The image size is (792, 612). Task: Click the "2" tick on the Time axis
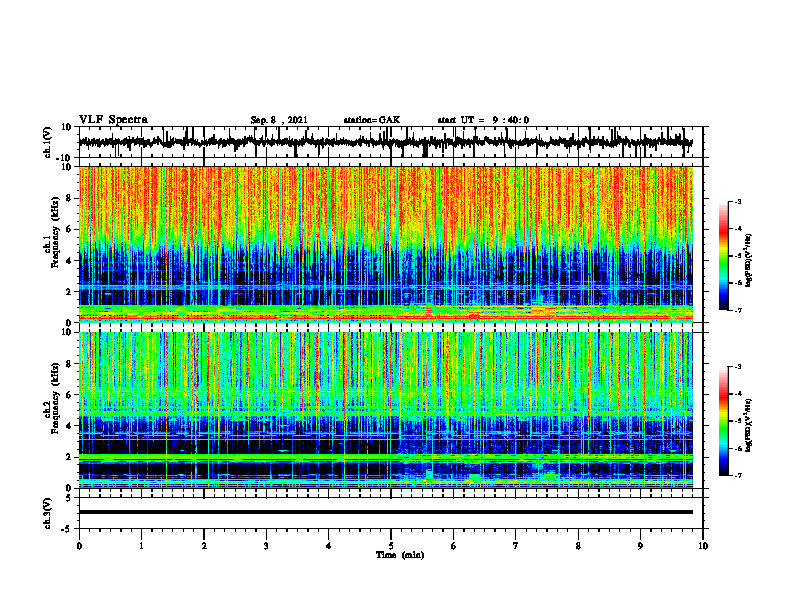click(x=204, y=546)
